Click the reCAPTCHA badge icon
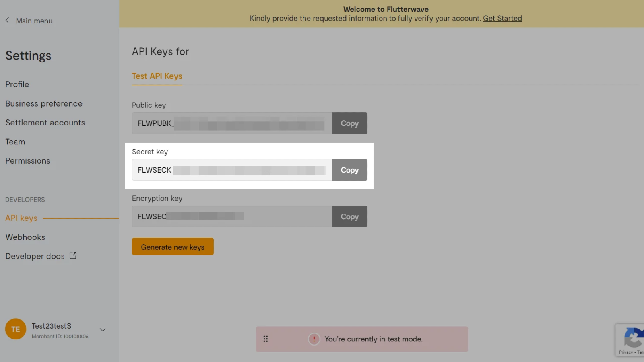This screenshot has height=362, width=644. (x=633, y=338)
